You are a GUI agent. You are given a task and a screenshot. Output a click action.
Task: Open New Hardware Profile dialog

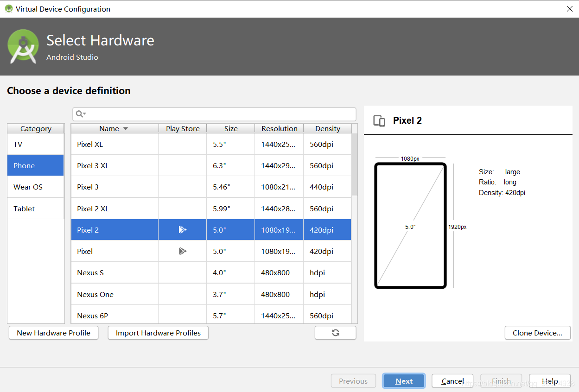click(x=54, y=333)
